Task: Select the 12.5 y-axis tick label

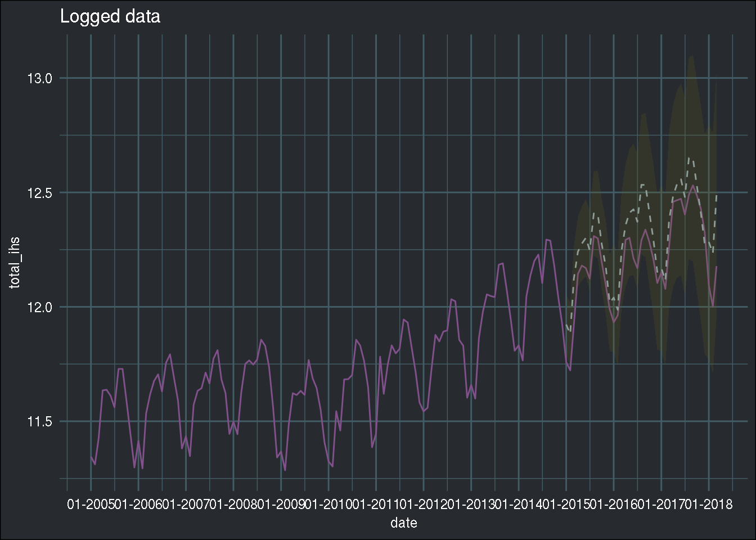Action: pos(39,192)
